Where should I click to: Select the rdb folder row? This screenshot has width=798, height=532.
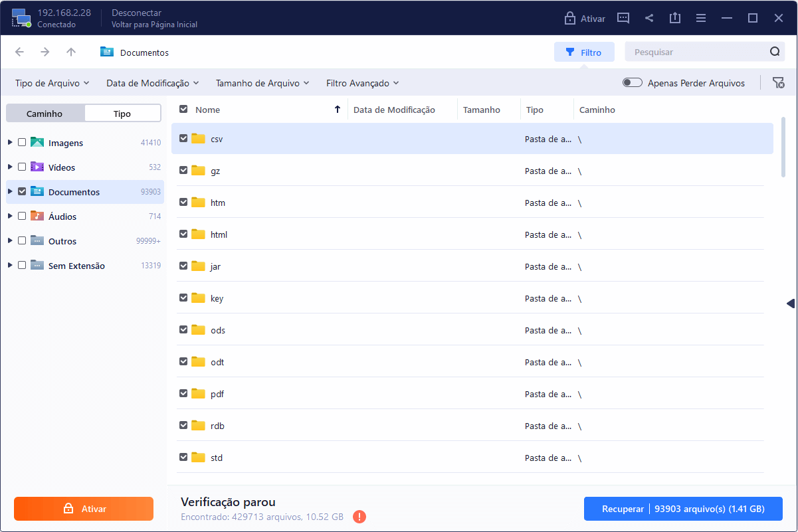(x=472, y=425)
